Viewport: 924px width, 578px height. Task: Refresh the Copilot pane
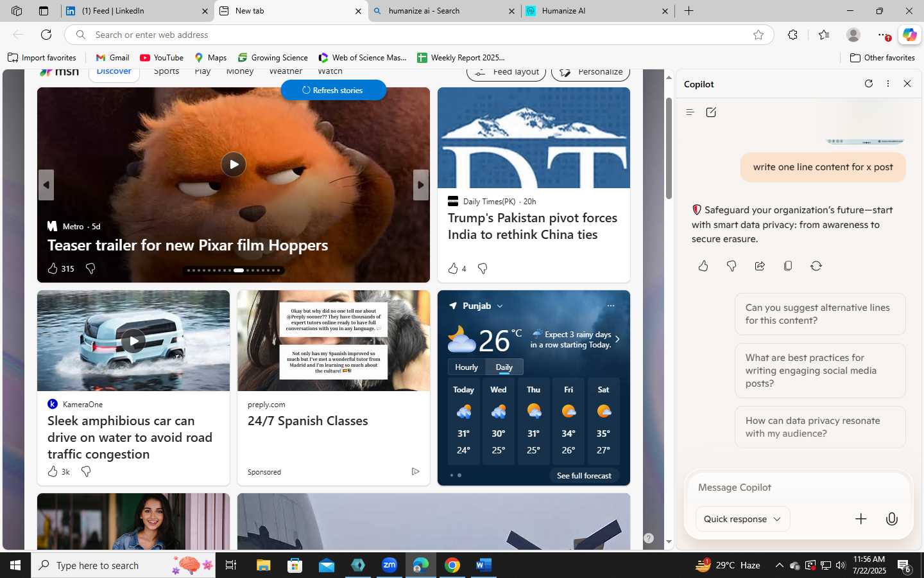[x=869, y=83]
